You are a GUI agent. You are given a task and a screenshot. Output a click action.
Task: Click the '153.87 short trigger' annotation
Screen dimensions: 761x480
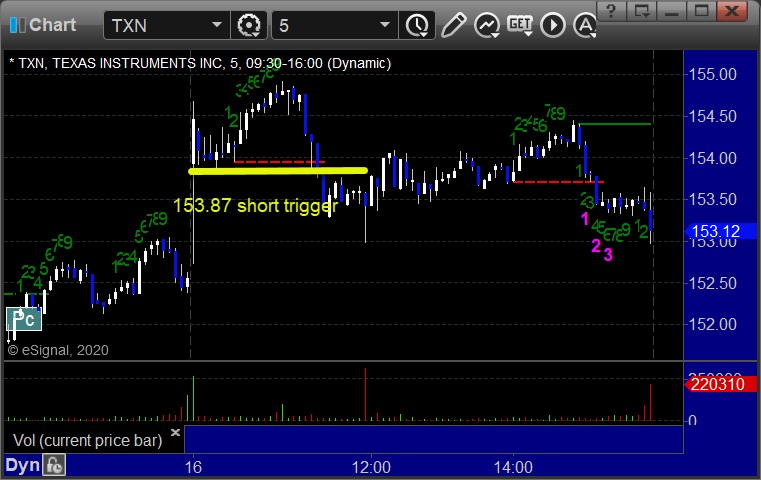[255, 206]
